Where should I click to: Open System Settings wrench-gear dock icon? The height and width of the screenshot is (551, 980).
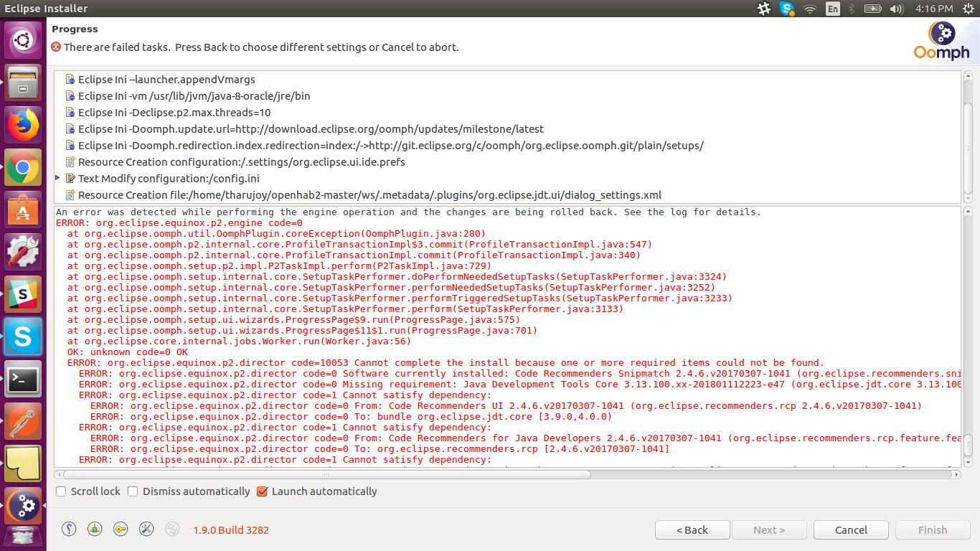pyautogui.click(x=23, y=253)
